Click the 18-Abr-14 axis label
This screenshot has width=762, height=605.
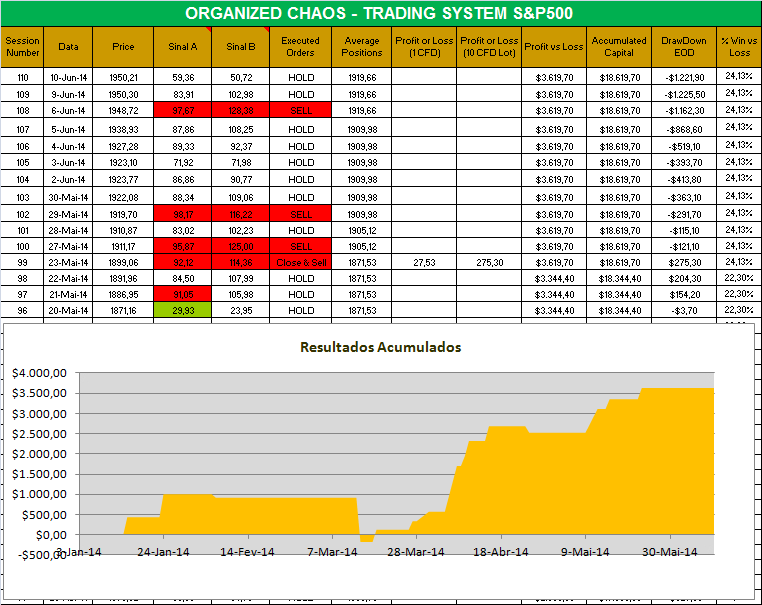tap(501, 552)
